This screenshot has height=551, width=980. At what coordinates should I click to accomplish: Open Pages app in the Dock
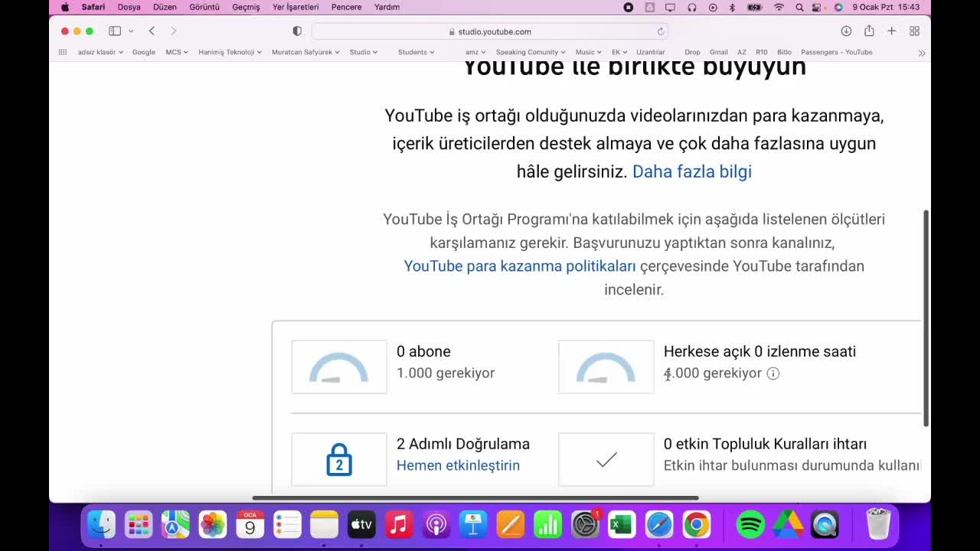click(510, 525)
